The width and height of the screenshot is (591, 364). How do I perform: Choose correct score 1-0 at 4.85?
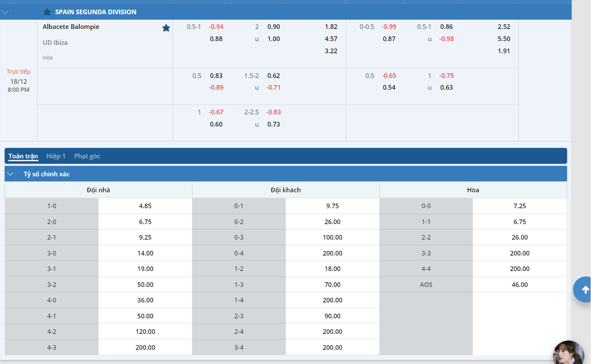(x=145, y=206)
